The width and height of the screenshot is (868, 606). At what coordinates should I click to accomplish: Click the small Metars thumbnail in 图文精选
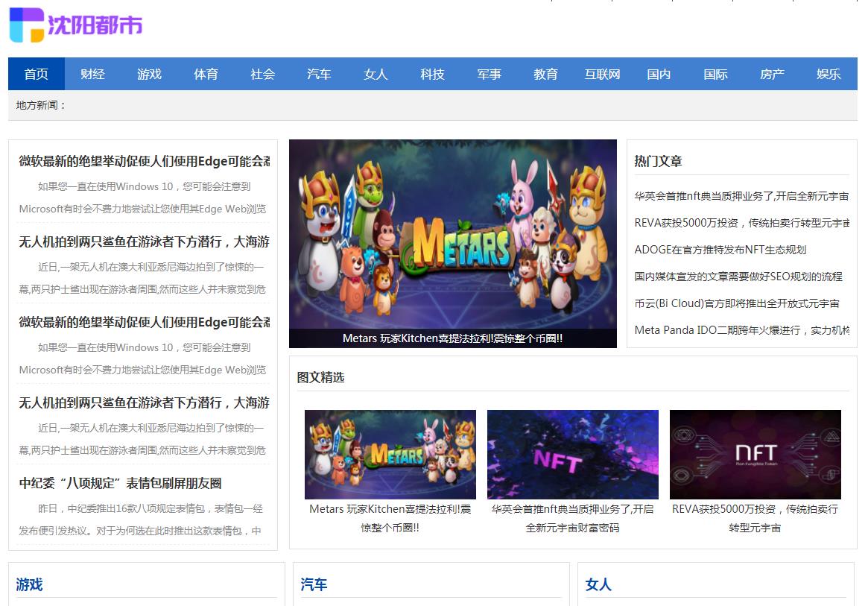[390, 455]
